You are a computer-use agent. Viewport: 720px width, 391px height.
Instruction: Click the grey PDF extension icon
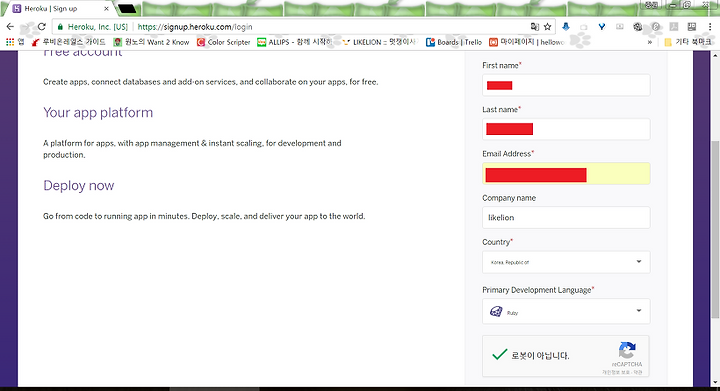(674, 27)
